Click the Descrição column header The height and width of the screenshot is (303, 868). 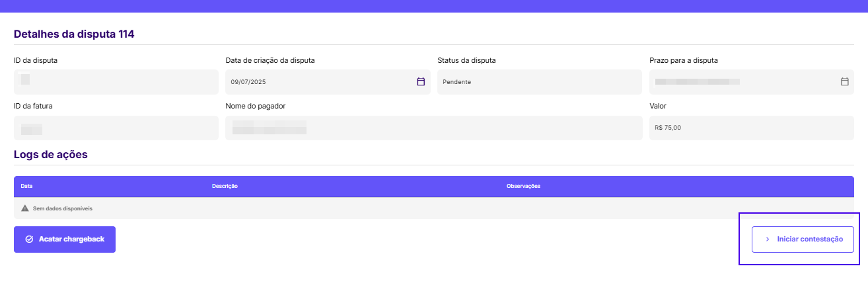tap(225, 186)
